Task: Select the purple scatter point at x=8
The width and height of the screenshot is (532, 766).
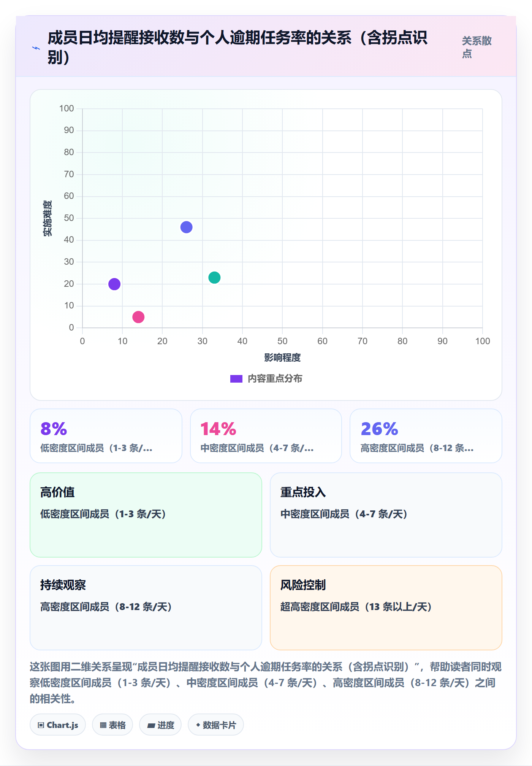Action: click(114, 284)
